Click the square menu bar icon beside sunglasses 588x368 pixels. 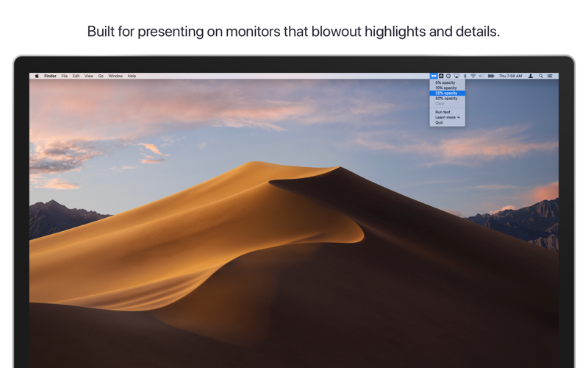coord(441,76)
